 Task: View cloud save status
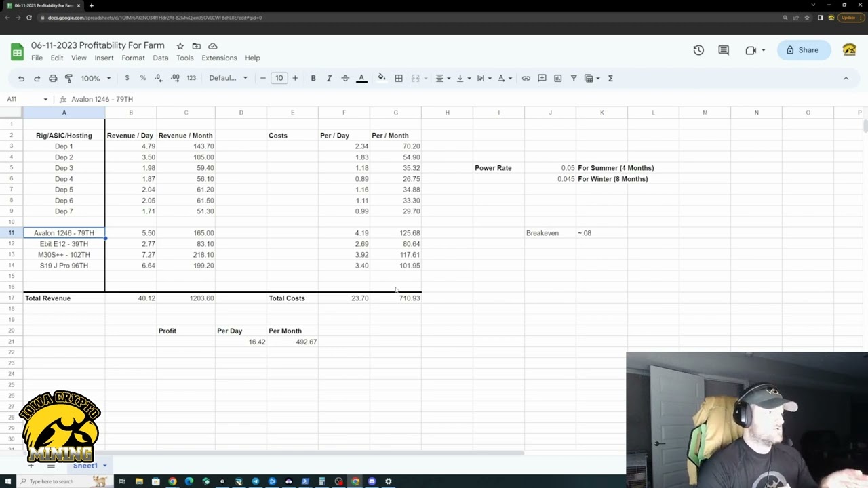pos(212,46)
